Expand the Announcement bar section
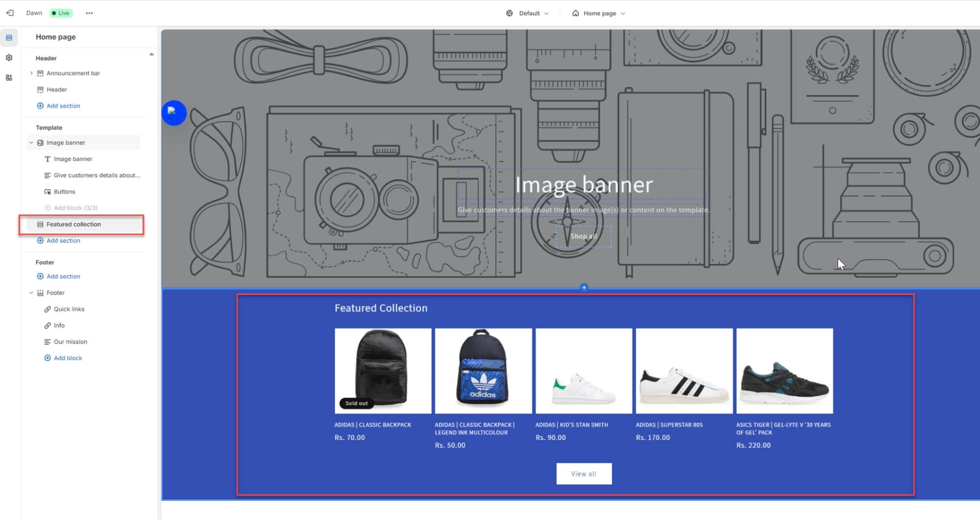 tap(31, 73)
